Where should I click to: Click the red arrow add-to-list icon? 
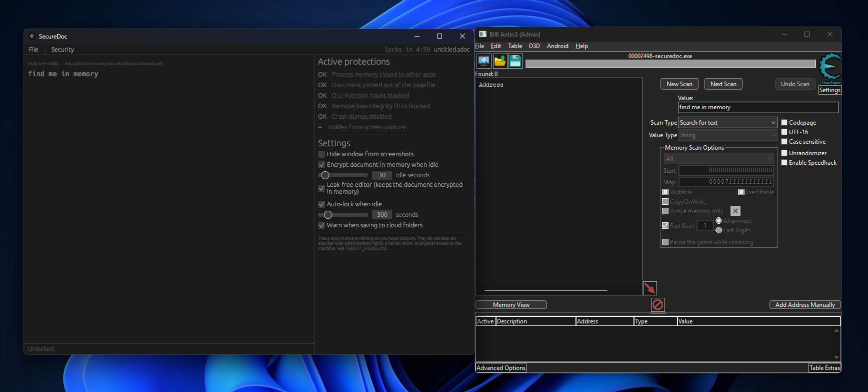(649, 288)
